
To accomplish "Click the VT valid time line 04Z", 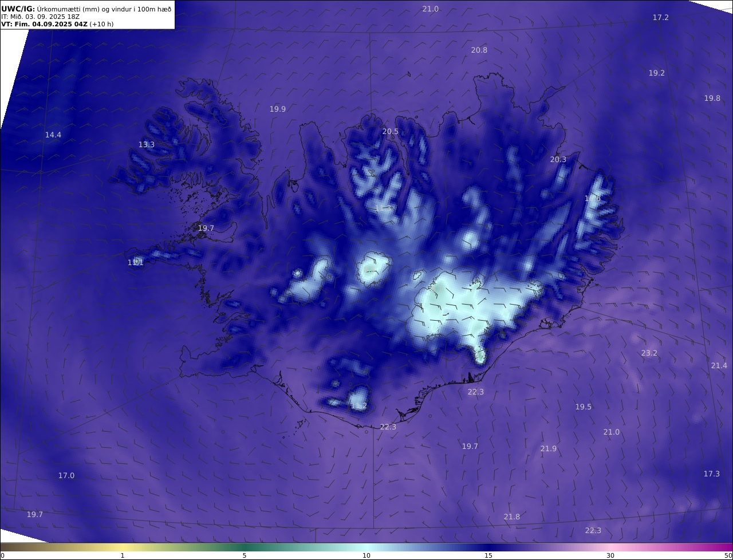I will tap(57, 24).
